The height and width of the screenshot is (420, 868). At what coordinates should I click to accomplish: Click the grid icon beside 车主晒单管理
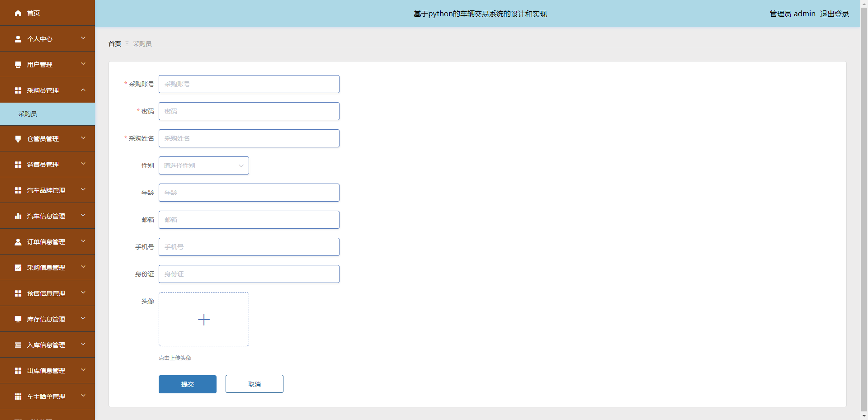click(x=18, y=396)
